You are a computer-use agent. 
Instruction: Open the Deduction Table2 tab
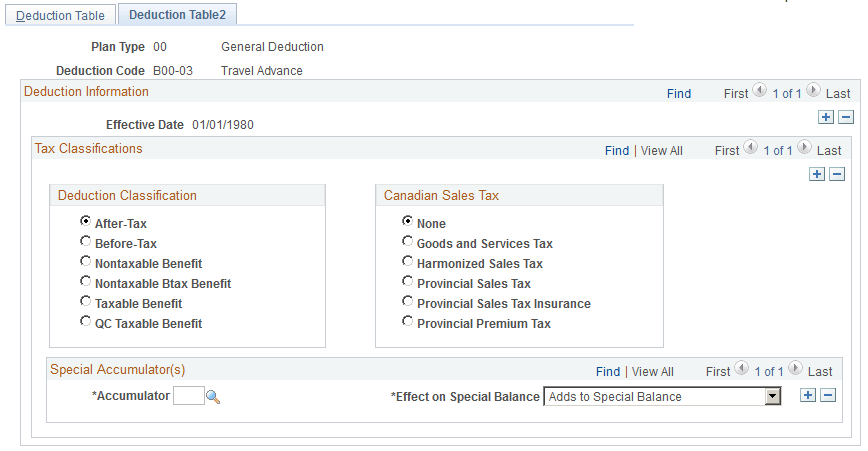point(177,15)
